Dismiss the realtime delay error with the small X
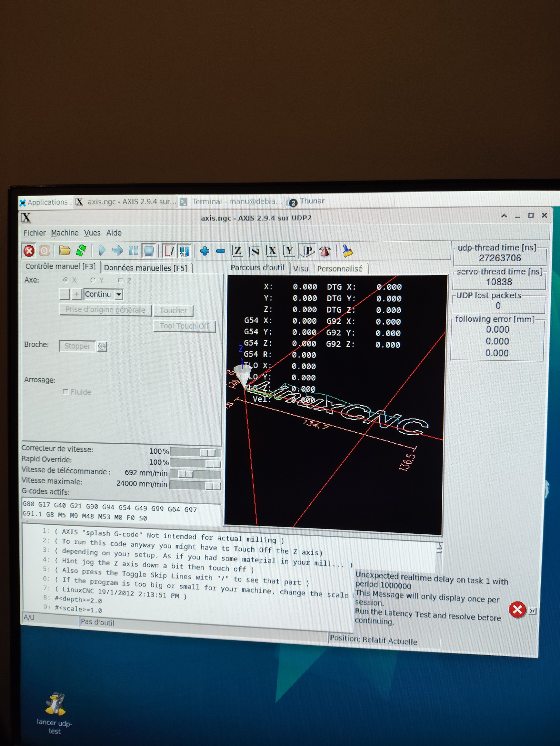 (532, 611)
